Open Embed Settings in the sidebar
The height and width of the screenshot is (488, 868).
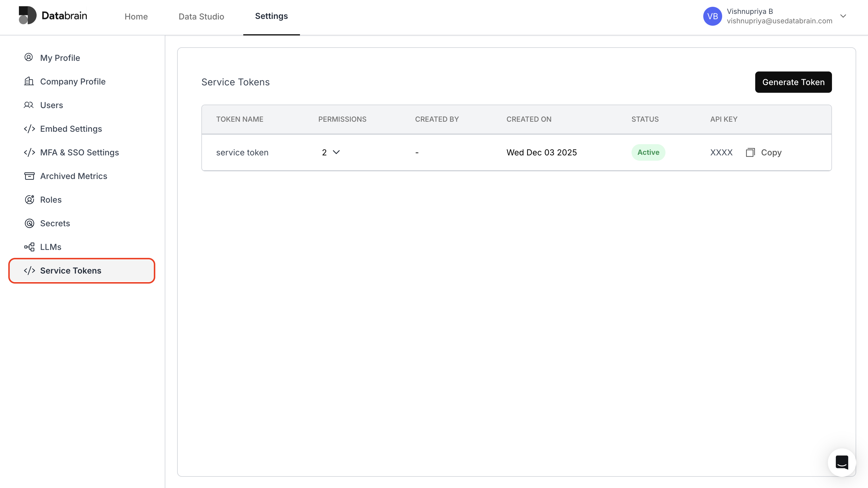click(71, 129)
